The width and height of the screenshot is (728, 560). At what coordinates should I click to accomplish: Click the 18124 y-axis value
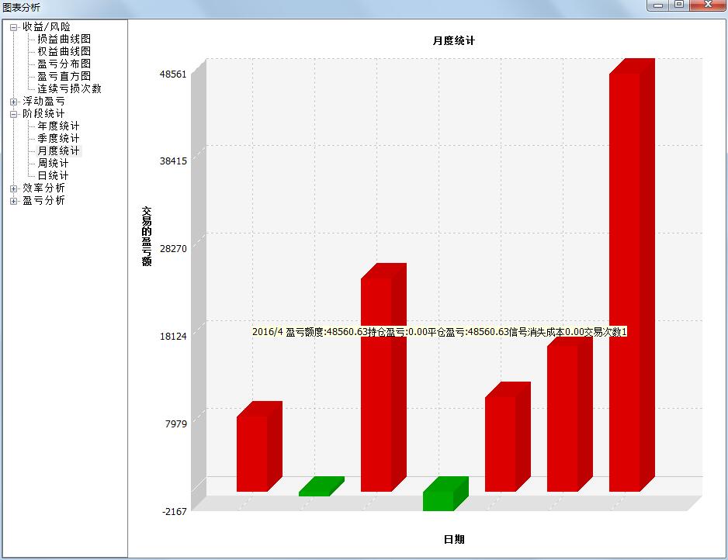(173, 337)
